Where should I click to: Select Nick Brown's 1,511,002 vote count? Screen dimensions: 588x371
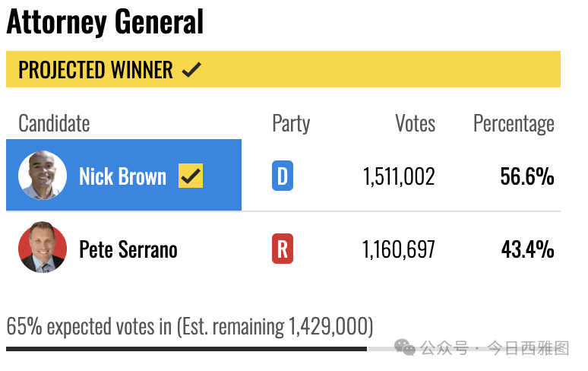click(399, 176)
